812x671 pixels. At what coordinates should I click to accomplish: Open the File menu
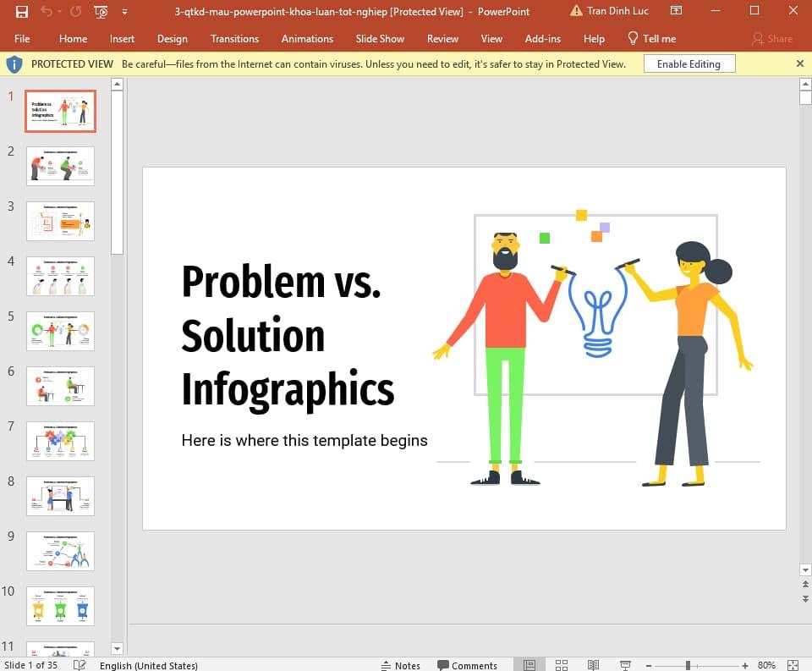[22, 38]
